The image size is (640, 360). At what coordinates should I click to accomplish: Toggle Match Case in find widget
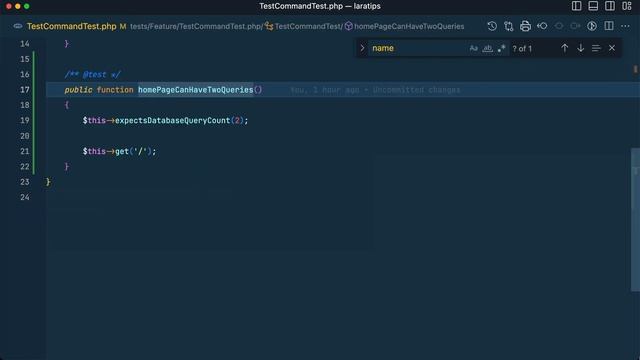(473, 48)
